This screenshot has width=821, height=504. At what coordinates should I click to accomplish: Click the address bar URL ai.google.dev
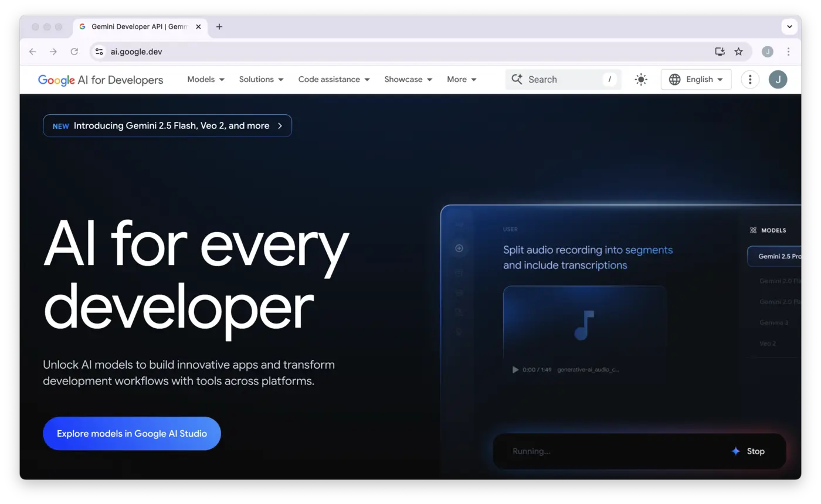[137, 52]
